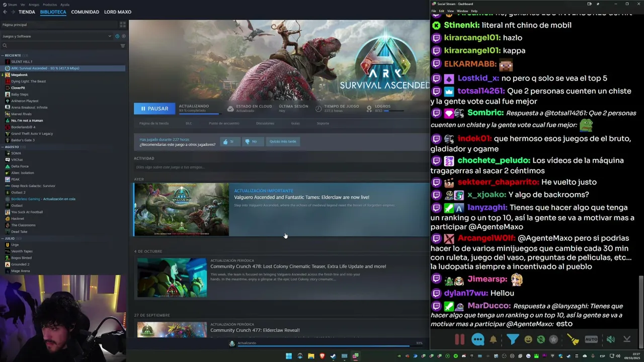Open Brave browser from the taskbar
Image resolution: width=644 pixels, height=362 pixels.
pos(322,356)
